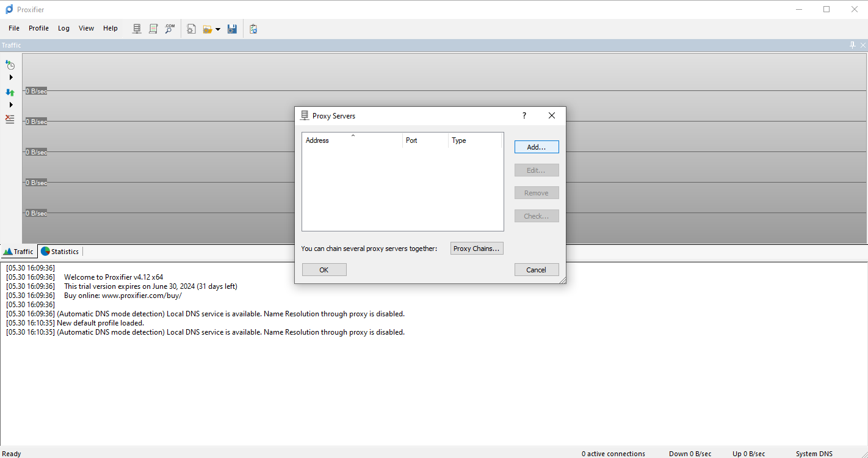Switch to the Traffic tab

click(x=19, y=252)
